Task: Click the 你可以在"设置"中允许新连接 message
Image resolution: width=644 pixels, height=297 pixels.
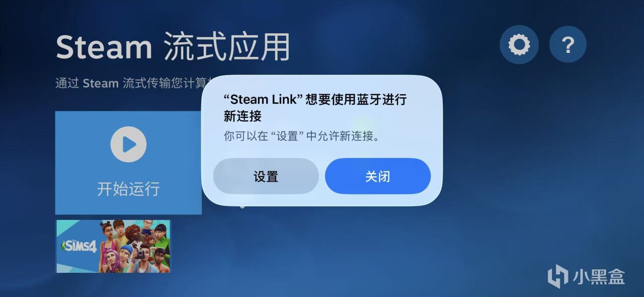Action: coord(301,136)
